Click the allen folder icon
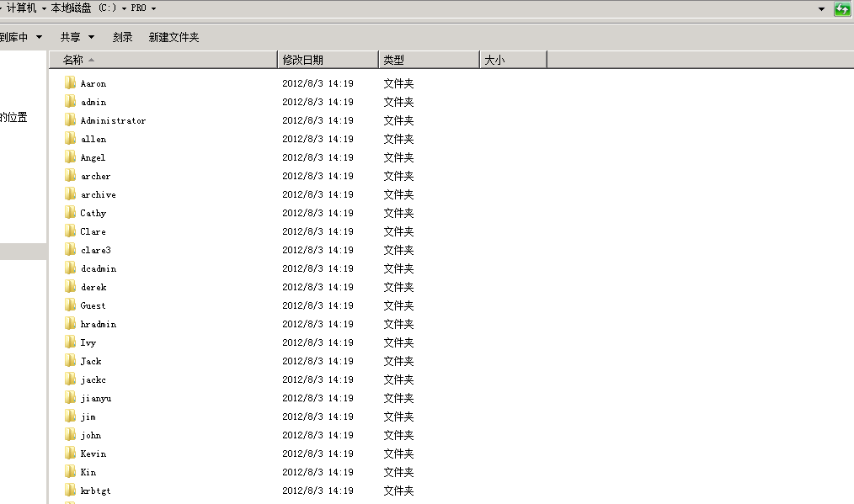Screen dimensions: 854x504 [70, 138]
